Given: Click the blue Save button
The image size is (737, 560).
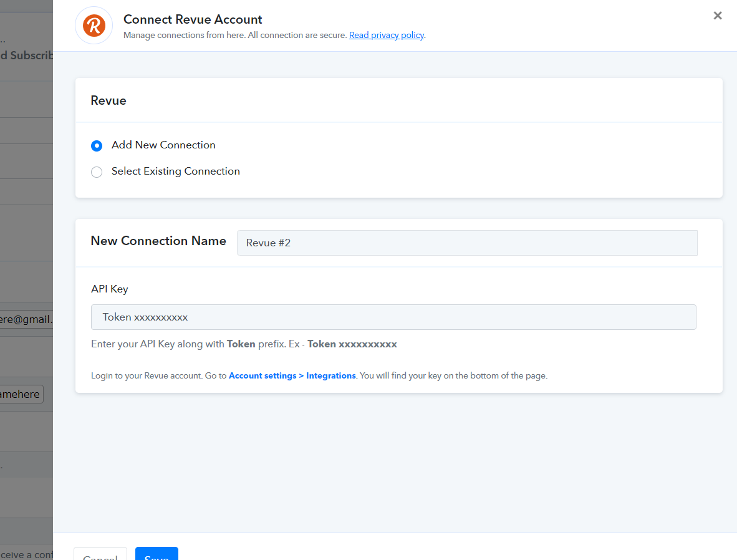Looking at the screenshot, I should tap(157, 554).
